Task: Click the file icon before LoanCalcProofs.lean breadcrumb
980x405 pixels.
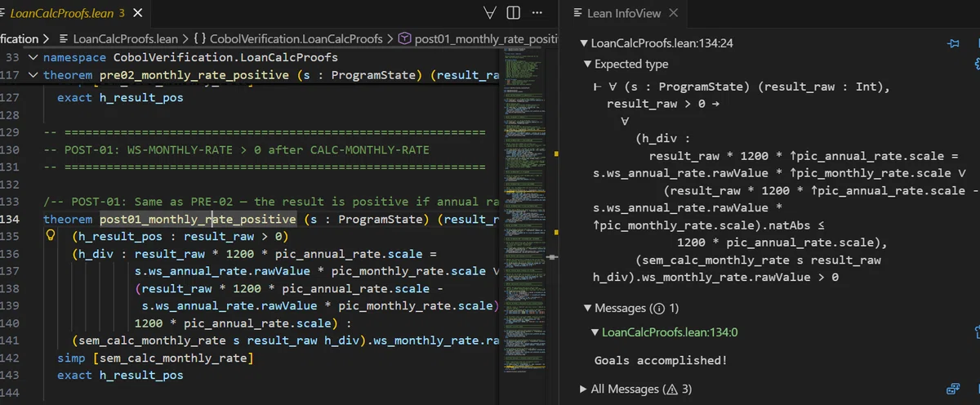Action: click(64, 38)
